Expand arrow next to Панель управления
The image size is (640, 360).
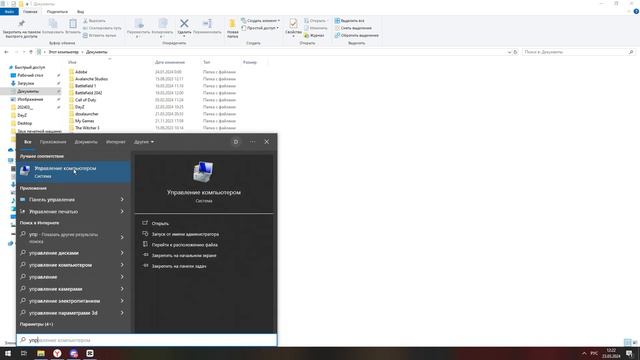pos(122,200)
